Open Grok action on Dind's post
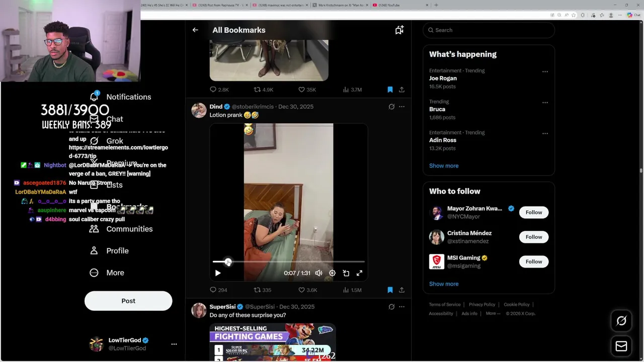644x362 pixels. tap(391, 107)
